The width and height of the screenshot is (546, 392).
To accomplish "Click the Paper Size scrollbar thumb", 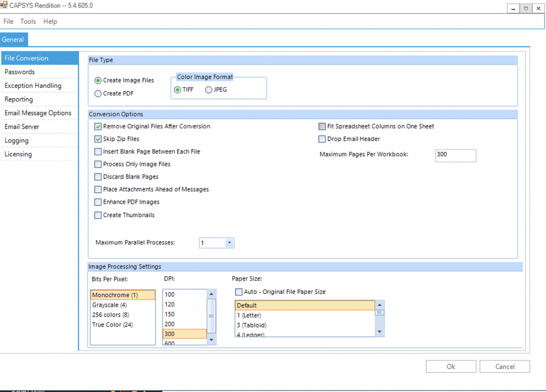I will click(380, 313).
